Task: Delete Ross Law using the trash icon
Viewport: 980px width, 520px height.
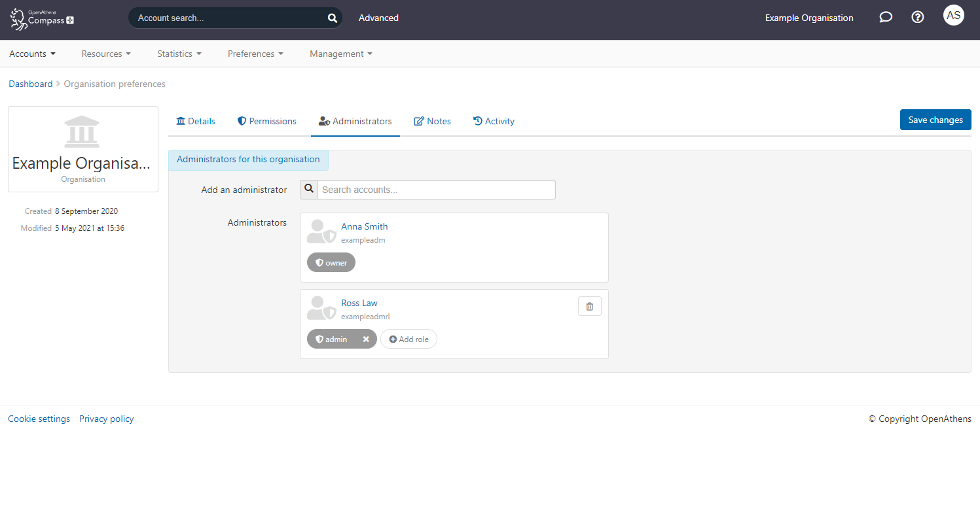Action: (589, 305)
